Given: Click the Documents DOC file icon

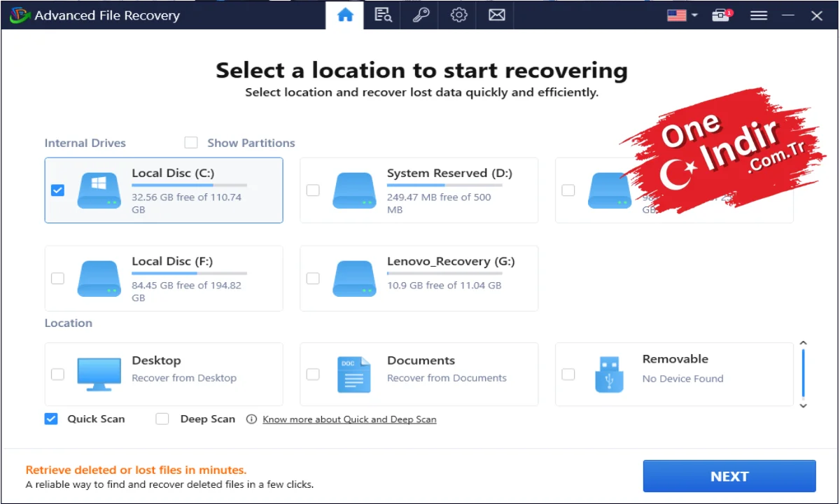Looking at the screenshot, I should point(354,374).
